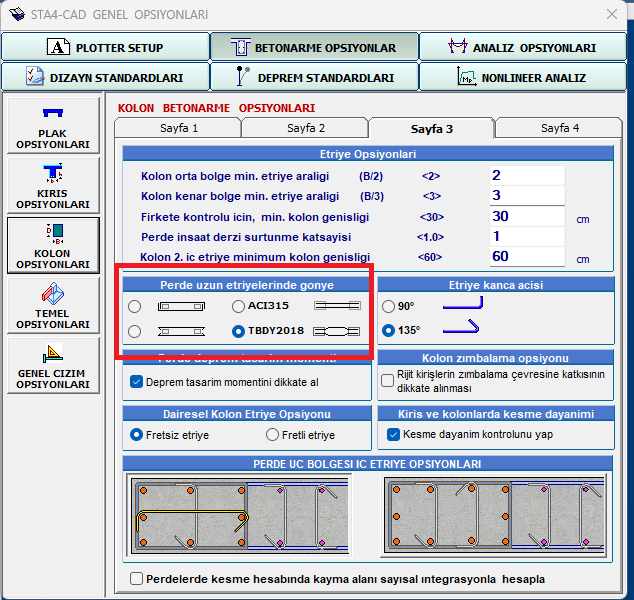
Task: Switch to Sayfa 4 tab
Action: [x=560, y=128]
